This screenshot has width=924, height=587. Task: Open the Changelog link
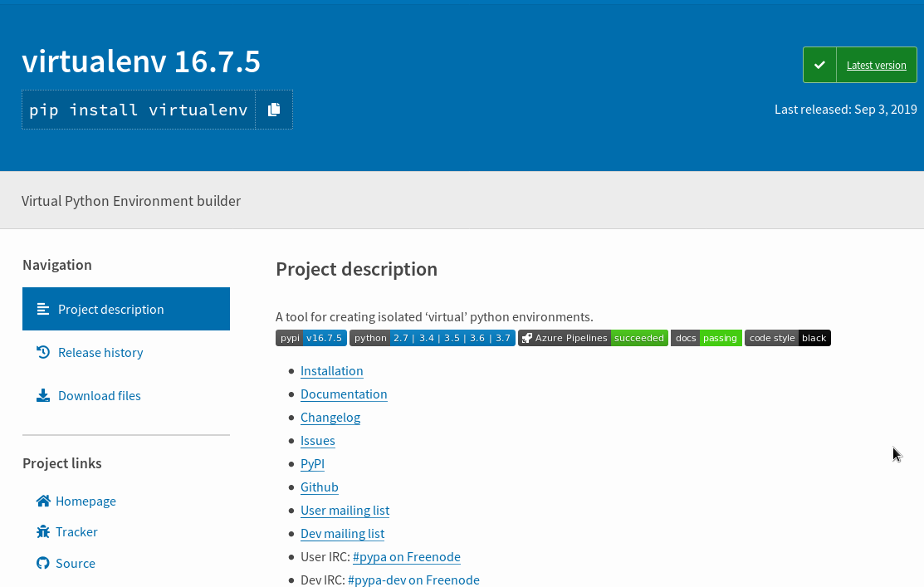pos(330,417)
